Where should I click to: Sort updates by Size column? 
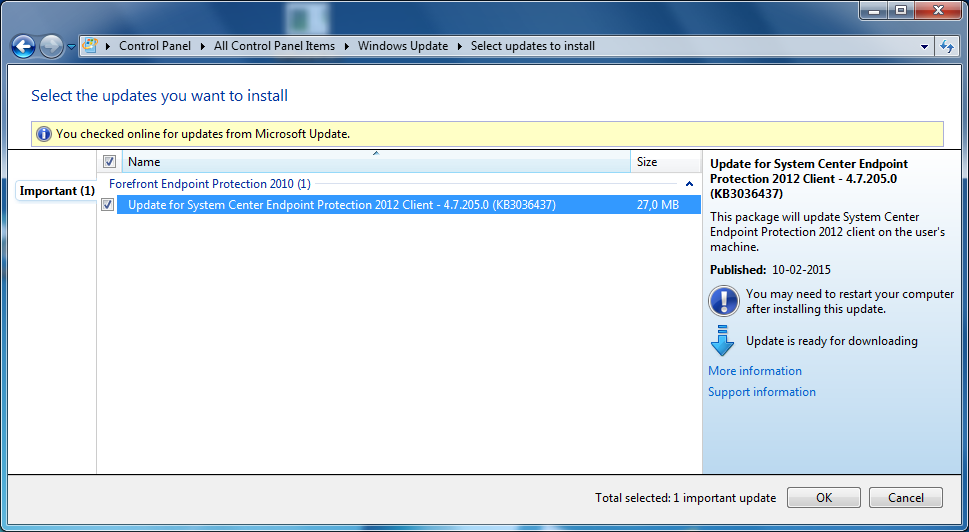click(666, 162)
